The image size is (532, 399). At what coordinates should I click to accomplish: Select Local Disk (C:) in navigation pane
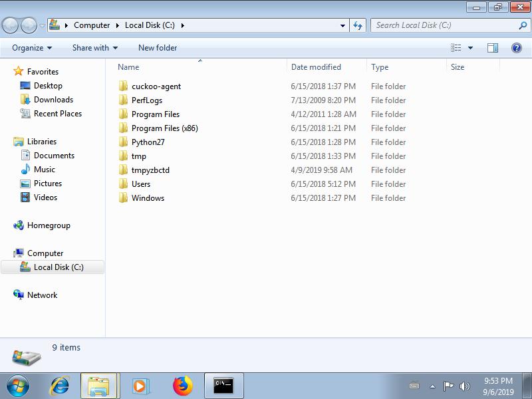pos(53,267)
